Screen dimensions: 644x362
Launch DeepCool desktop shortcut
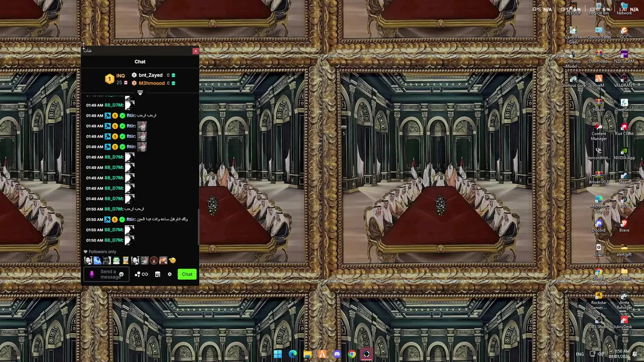tap(624, 106)
